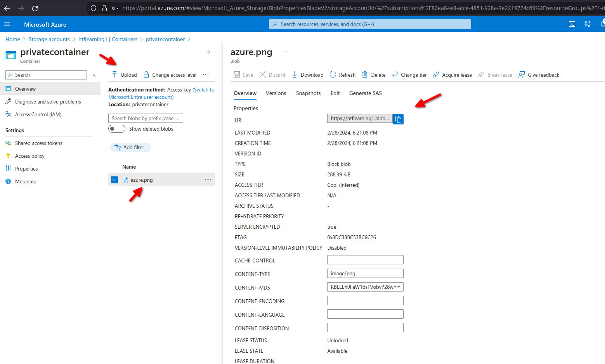Refresh the blob properties
This screenshot has width=605, height=364.
click(x=342, y=75)
